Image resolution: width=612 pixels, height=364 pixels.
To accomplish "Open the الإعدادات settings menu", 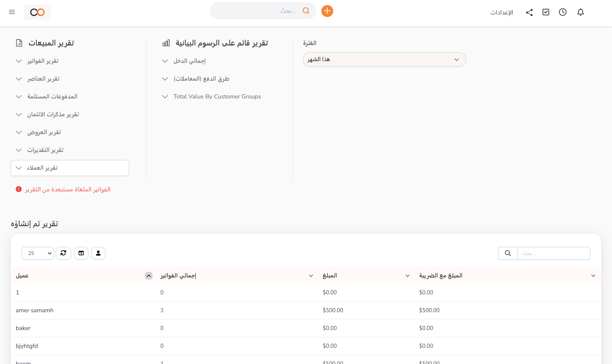I will pos(502,12).
